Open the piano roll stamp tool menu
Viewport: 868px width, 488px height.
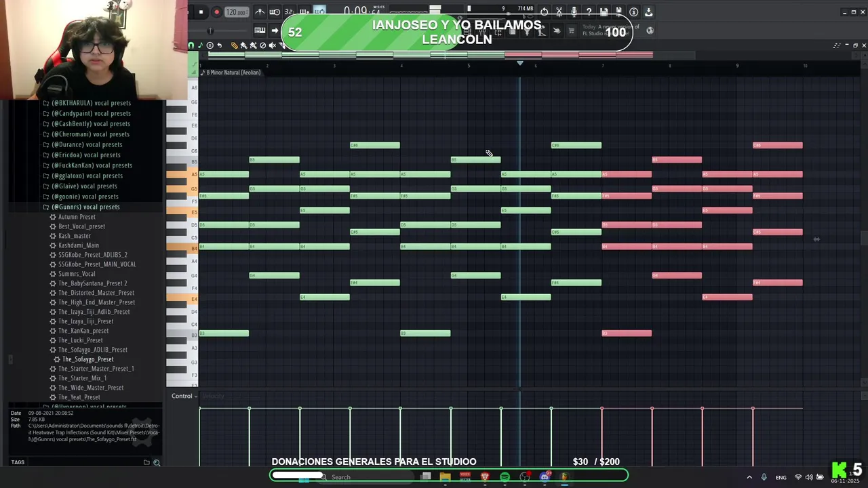coord(210,45)
